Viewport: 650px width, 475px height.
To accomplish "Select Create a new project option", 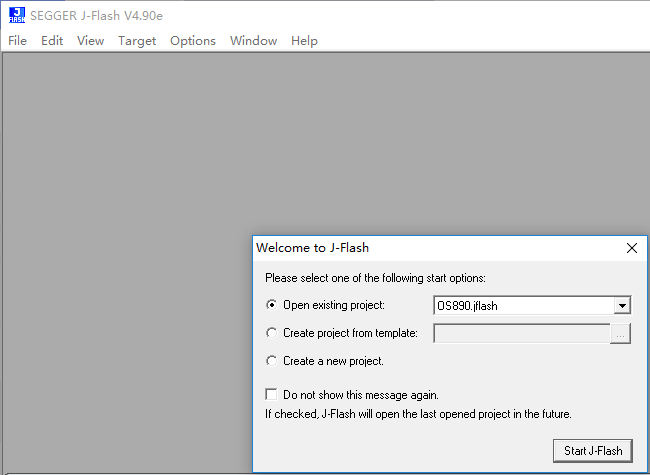I will click(x=272, y=361).
